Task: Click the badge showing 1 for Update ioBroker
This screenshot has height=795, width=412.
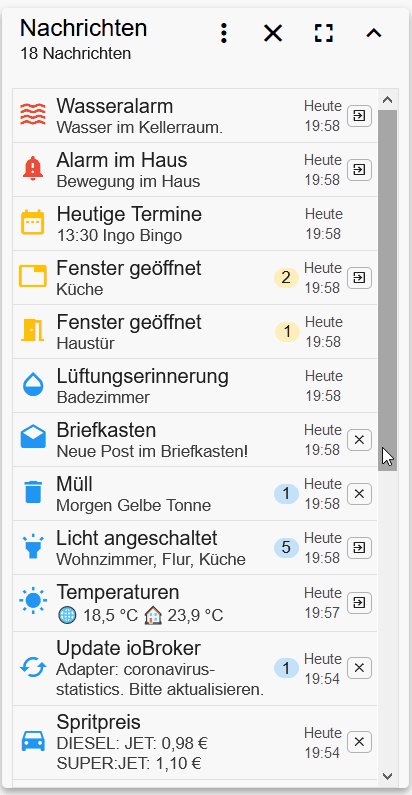Action: tap(286, 668)
